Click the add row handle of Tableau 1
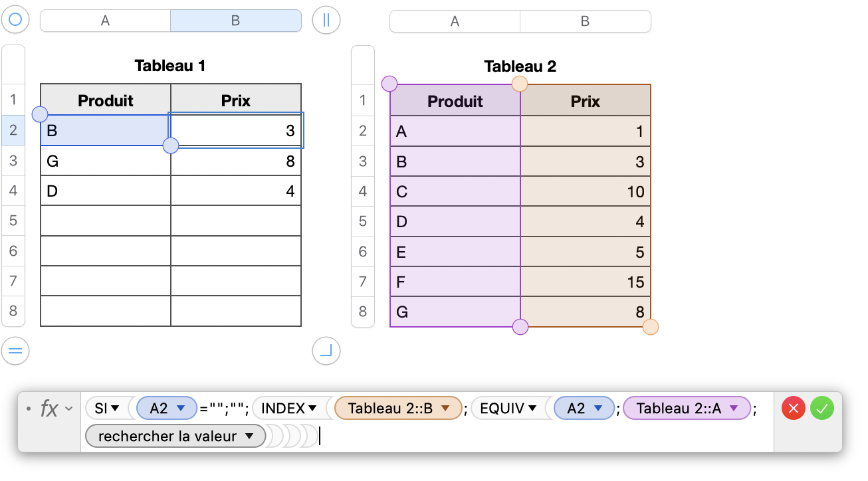The width and height of the screenshot is (868, 481). pos(15,350)
